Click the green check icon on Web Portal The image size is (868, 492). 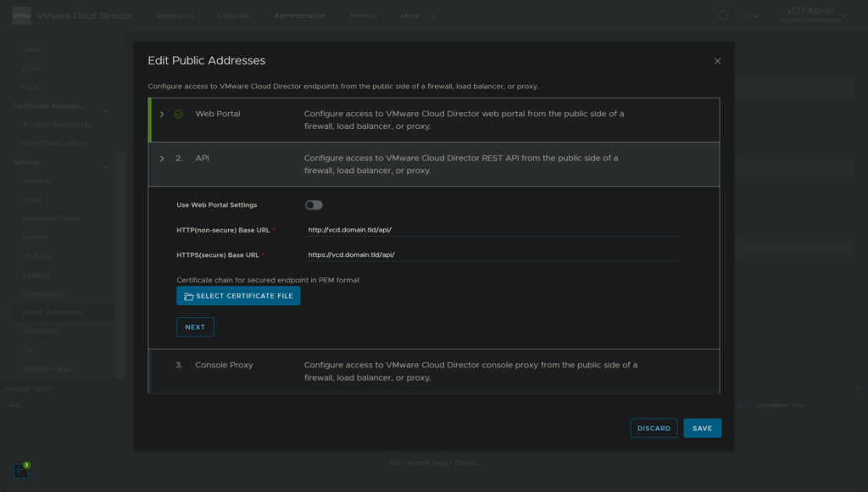click(x=178, y=115)
